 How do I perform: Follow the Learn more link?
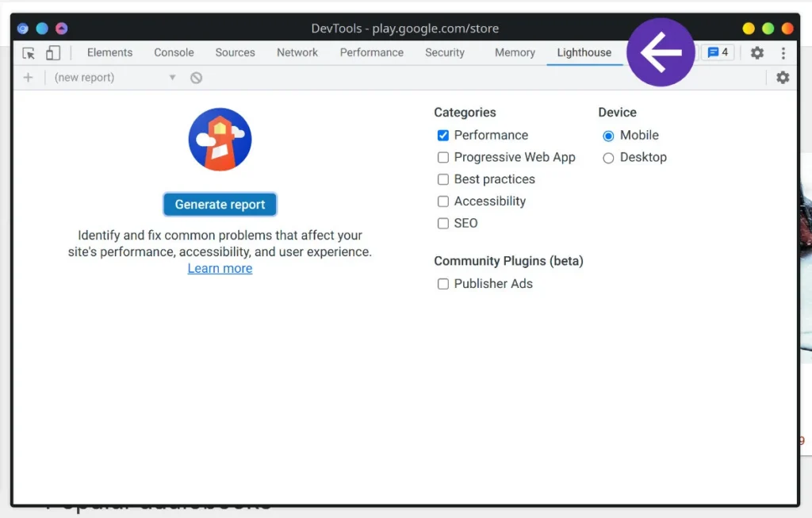point(220,268)
